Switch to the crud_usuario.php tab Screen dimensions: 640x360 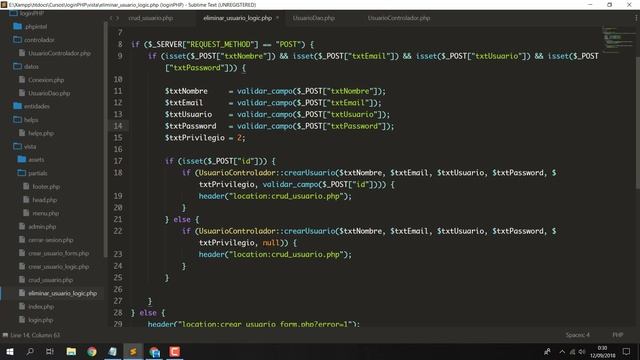pos(151,18)
